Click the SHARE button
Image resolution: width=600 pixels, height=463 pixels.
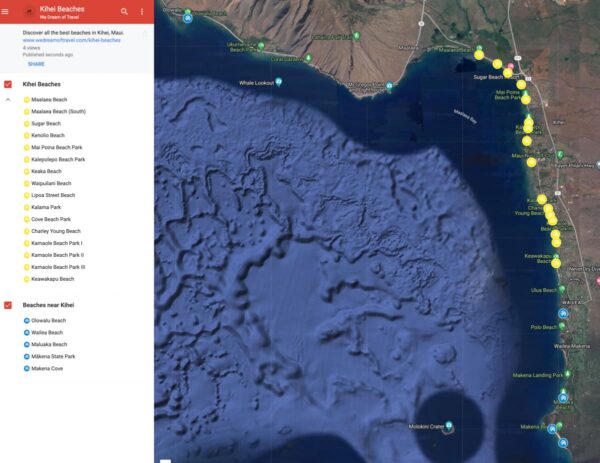pos(36,62)
